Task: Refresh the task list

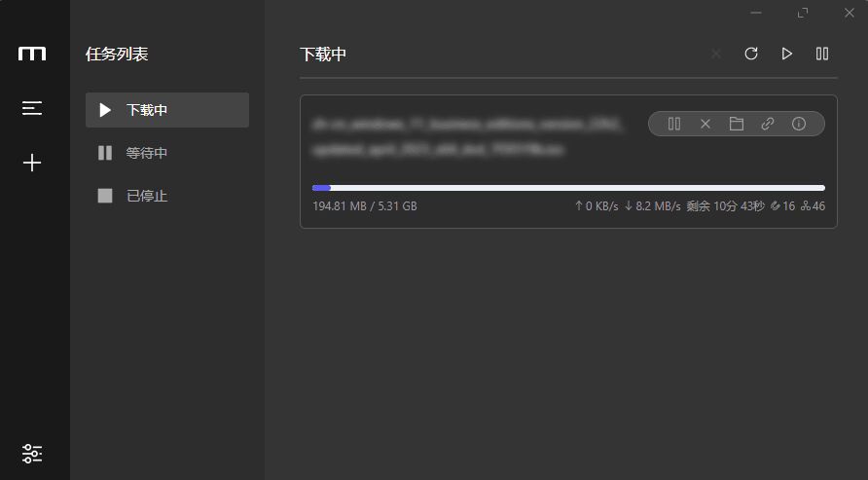Action: point(750,54)
